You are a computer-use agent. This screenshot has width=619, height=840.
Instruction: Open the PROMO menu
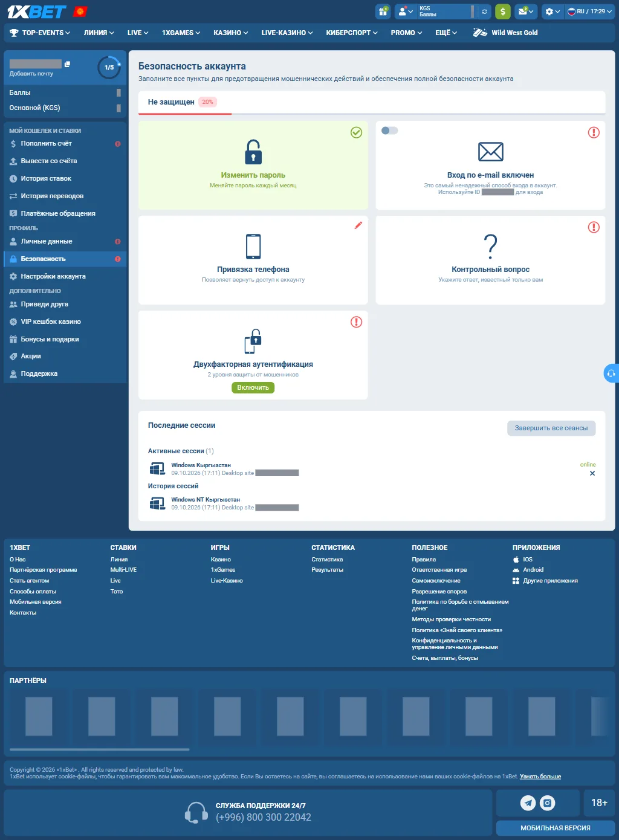[x=406, y=33]
